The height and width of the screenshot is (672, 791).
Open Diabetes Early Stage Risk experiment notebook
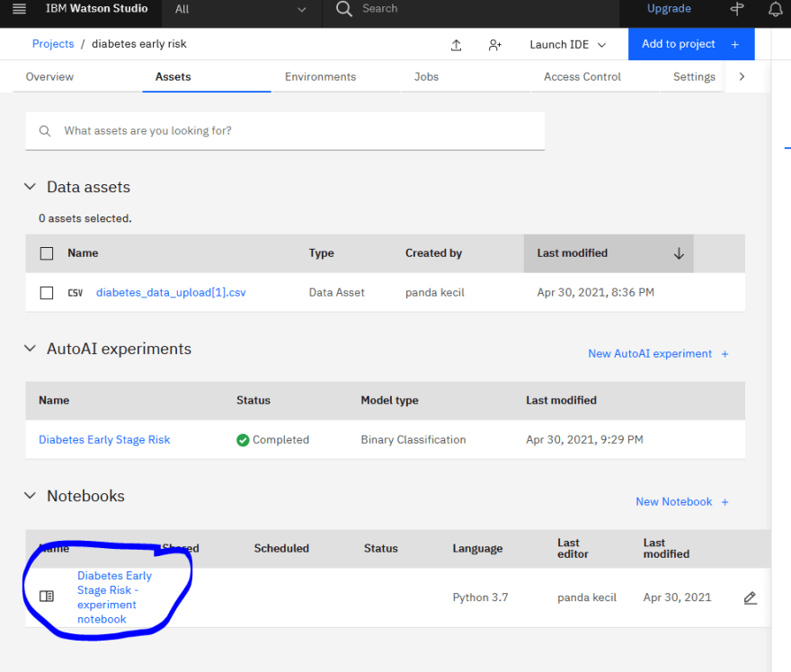pos(114,597)
